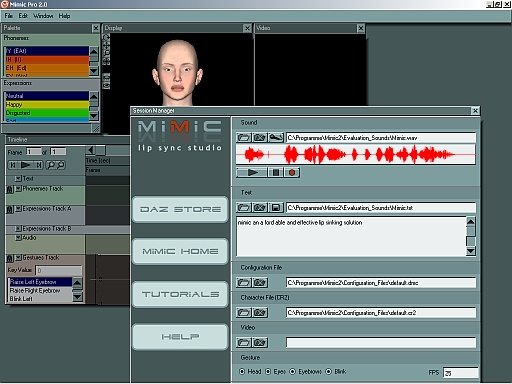Open Character File folder icon
Image resolution: width=512 pixels, height=384 pixels.
pos(244,313)
